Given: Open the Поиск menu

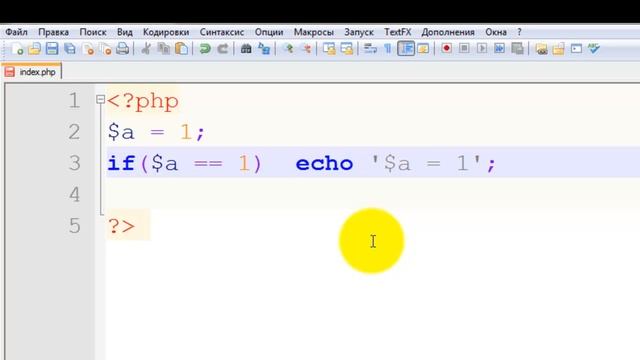Looking at the screenshot, I should [93, 32].
